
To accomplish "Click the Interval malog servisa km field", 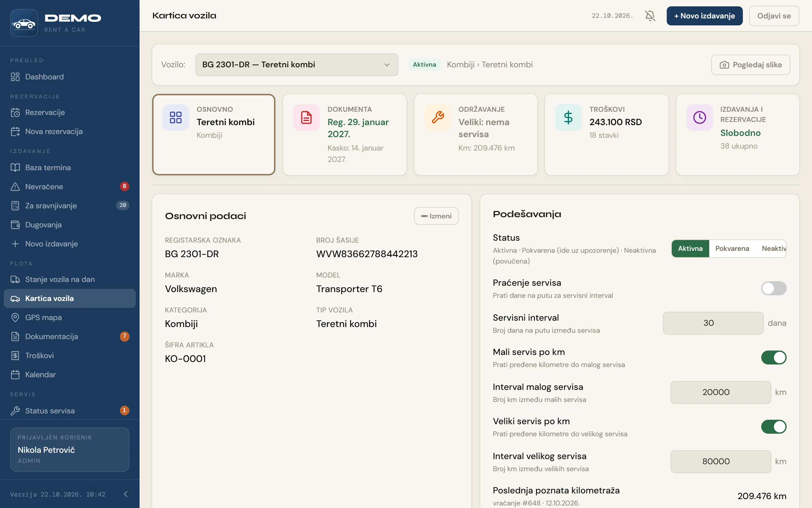I will [720, 392].
